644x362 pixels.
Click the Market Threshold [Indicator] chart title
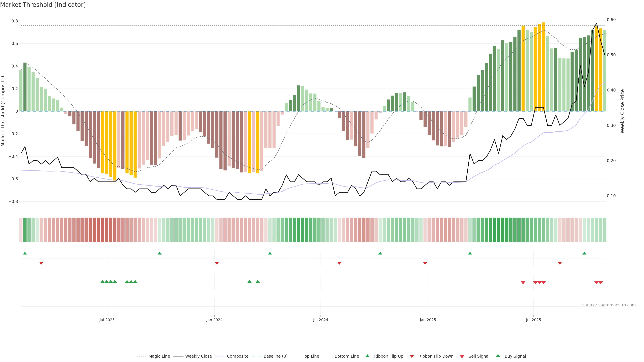43,5
